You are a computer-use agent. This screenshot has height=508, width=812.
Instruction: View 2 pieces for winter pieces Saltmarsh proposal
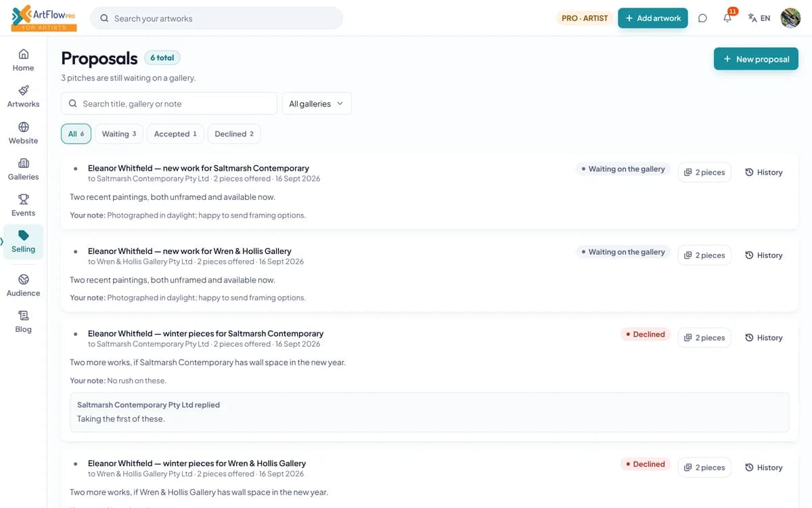pos(704,337)
